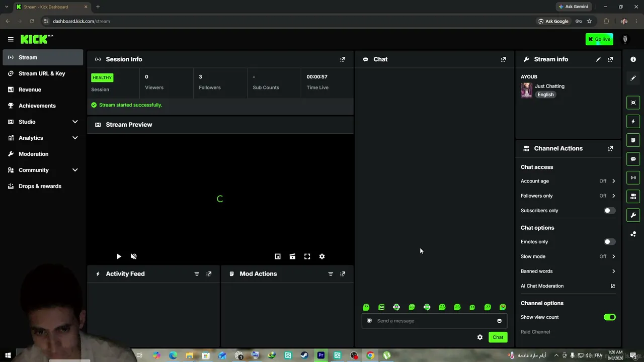Open the info icon in the right rail

point(633,59)
